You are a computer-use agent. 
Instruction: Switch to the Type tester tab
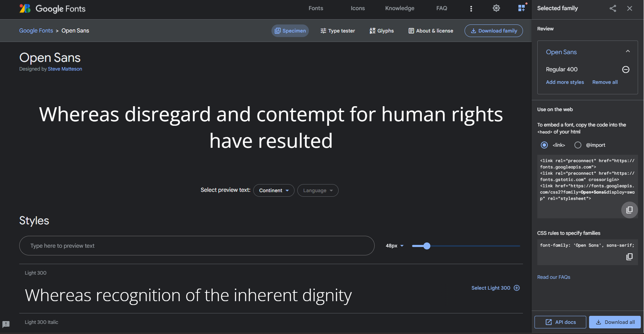tap(338, 31)
